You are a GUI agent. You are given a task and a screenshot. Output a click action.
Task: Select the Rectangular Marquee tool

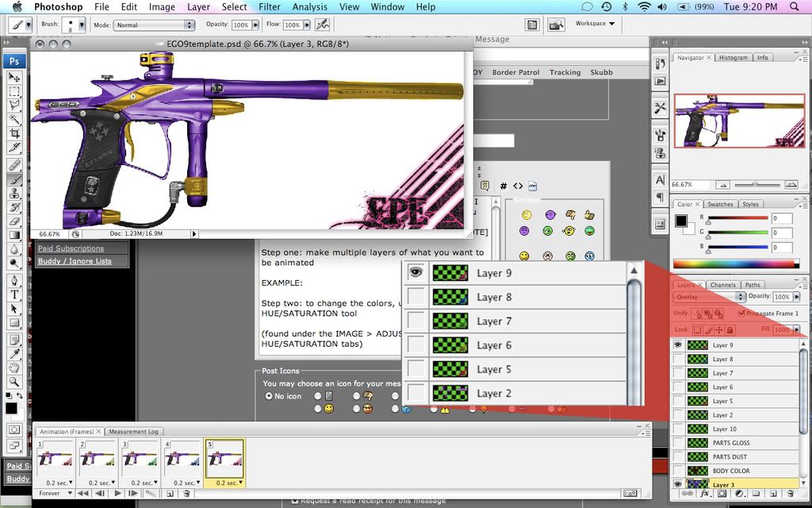click(x=14, y=92)
